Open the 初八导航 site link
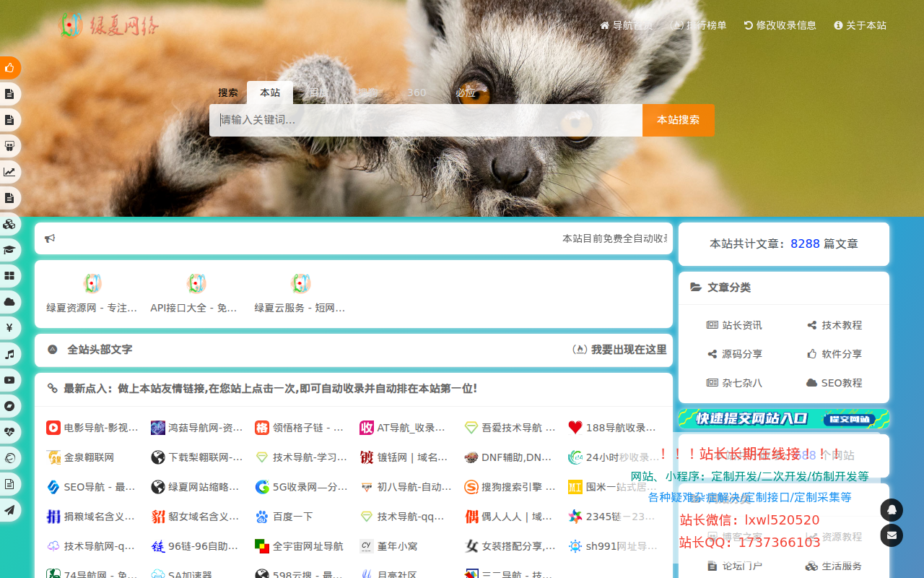This screenshot has width=924, height=578. (406, 487)
